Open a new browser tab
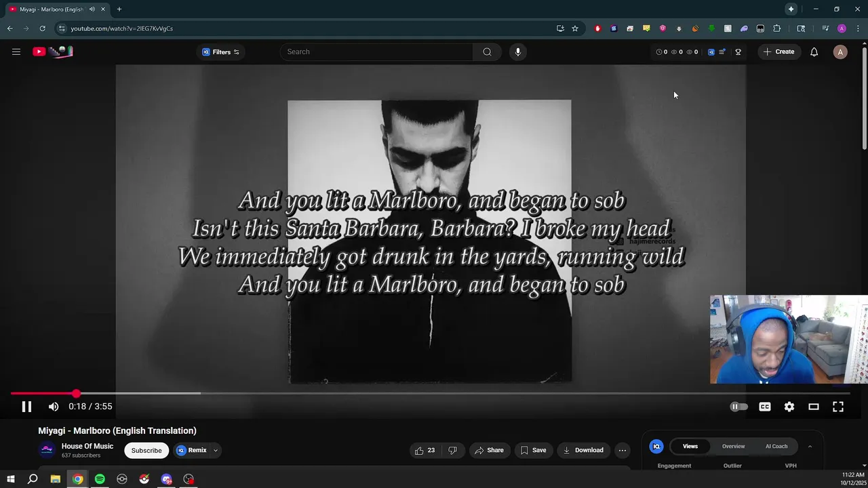Viewport: 868px width, 488px height. point(119,9)
